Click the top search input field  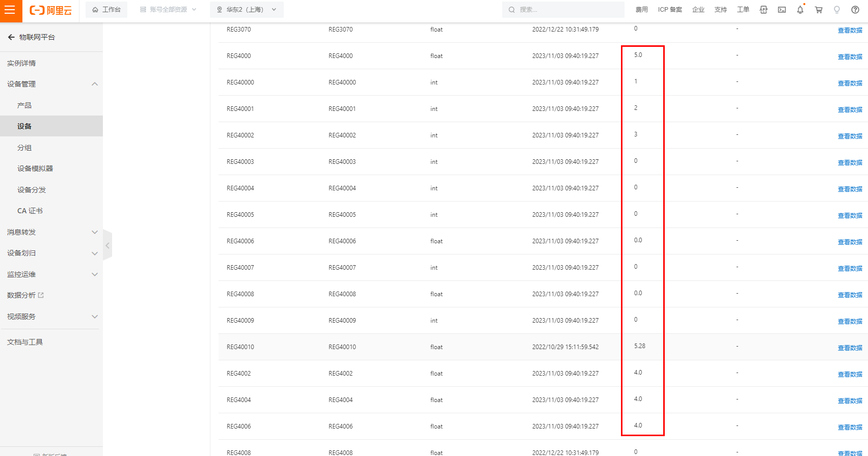coord(563,10)
